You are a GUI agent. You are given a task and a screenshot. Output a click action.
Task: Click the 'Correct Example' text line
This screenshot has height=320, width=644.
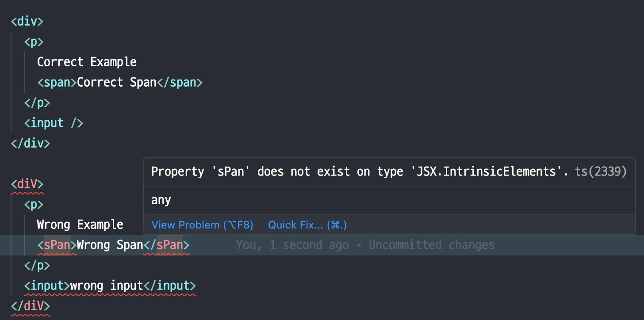coord(87,62)
